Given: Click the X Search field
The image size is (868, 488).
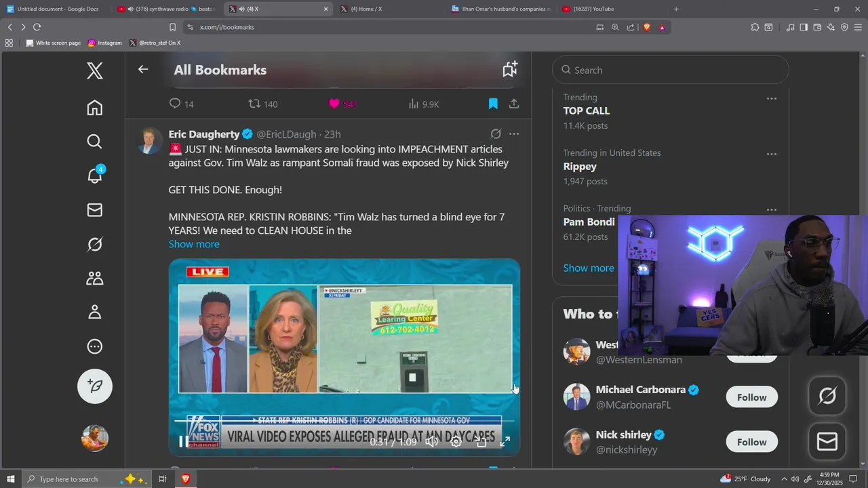Looking at the screenshot, I should click(671, 70).
